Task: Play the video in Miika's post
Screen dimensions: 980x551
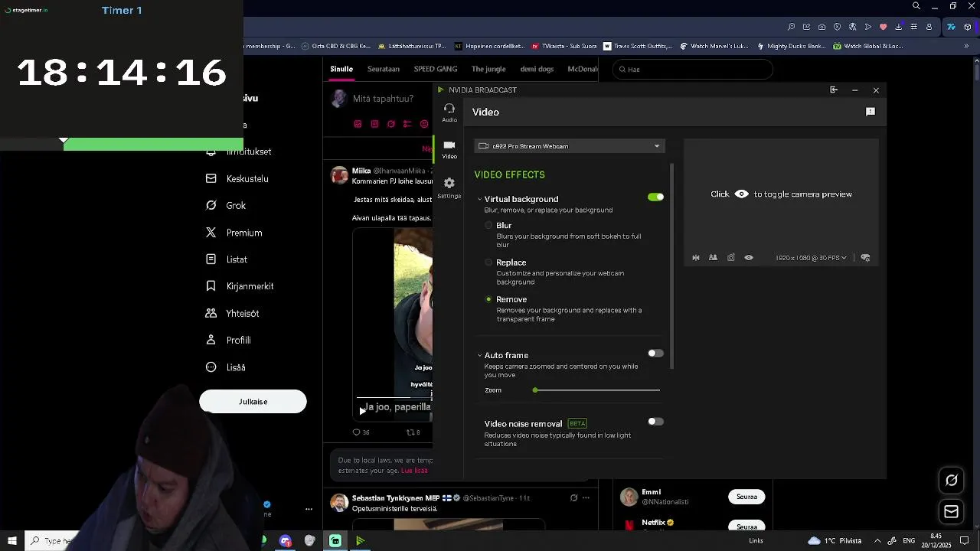Action: click(362, 410)
